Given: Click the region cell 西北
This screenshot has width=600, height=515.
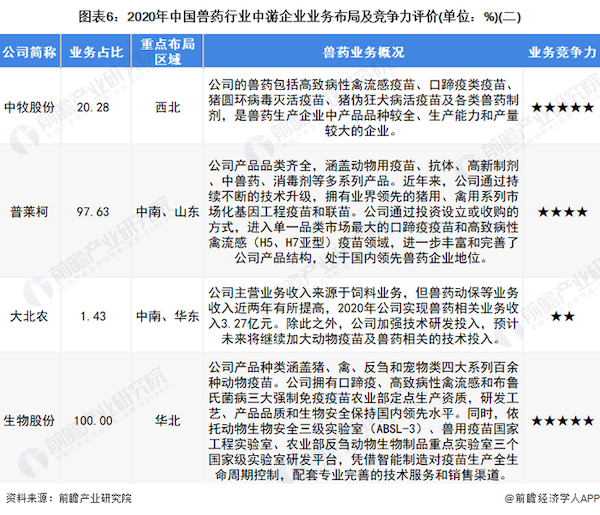Looking at the screenshot, I should click(168, 107).
